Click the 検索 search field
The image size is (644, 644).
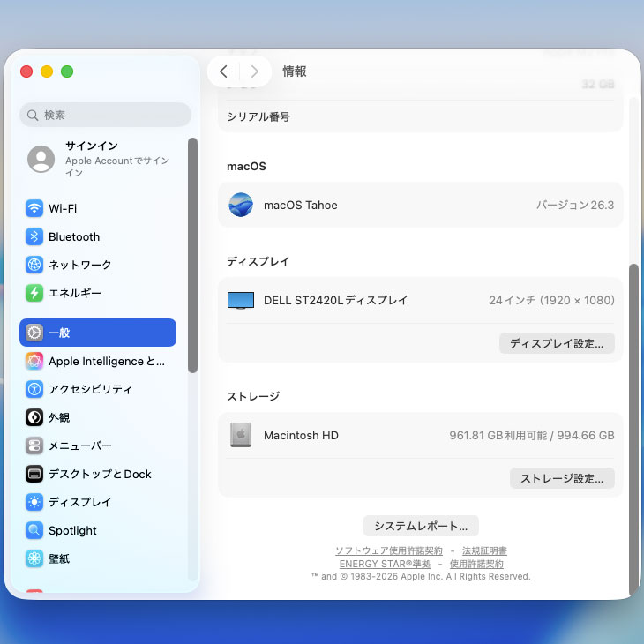(x=106, y=115)
